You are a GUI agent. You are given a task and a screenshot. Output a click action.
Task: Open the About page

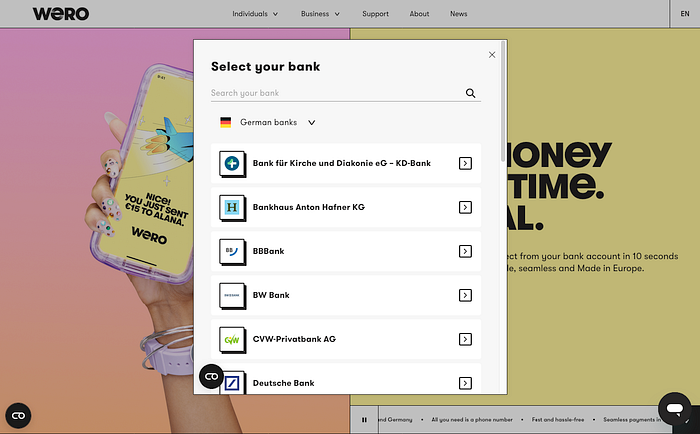[419, 14]
